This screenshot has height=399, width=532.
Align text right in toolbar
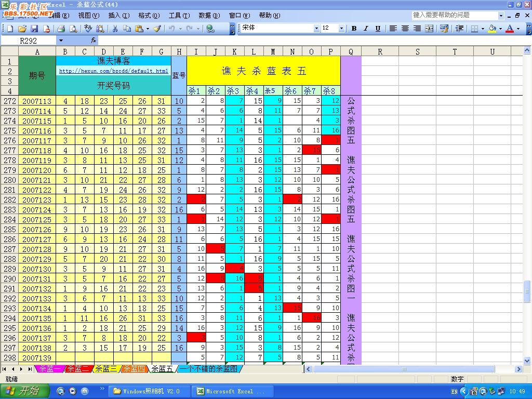point(417,29)
